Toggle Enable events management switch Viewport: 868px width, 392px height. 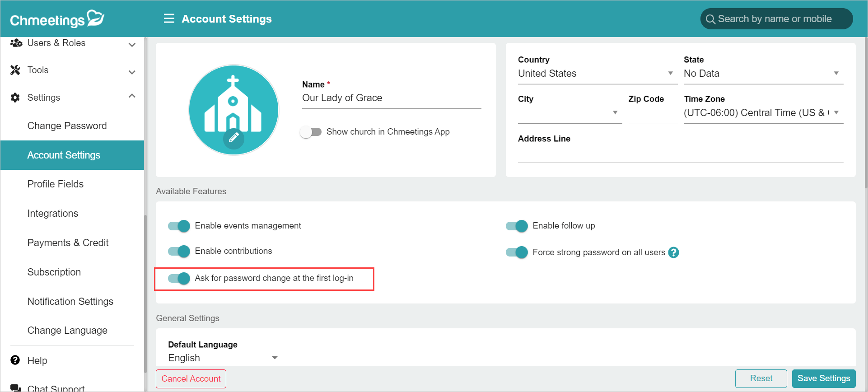[179, 226]
